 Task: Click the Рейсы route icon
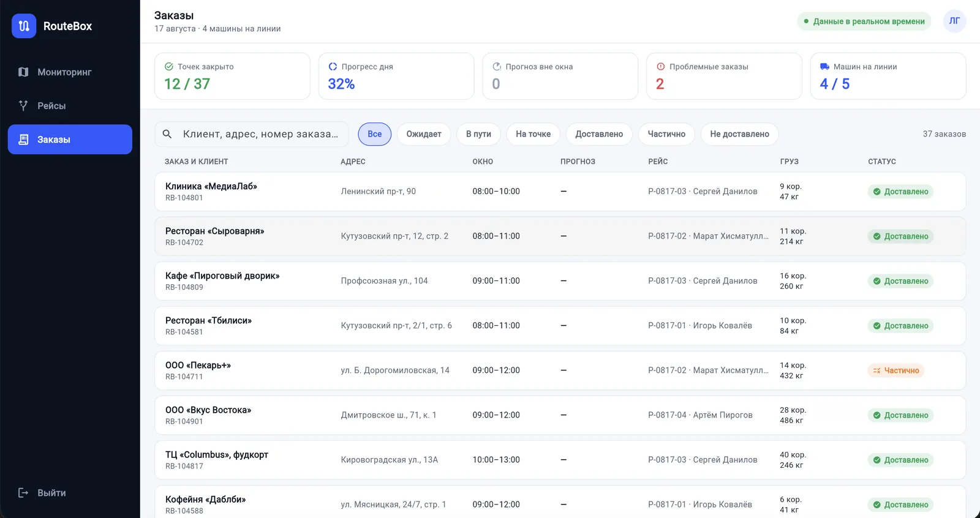click(23, 106)
